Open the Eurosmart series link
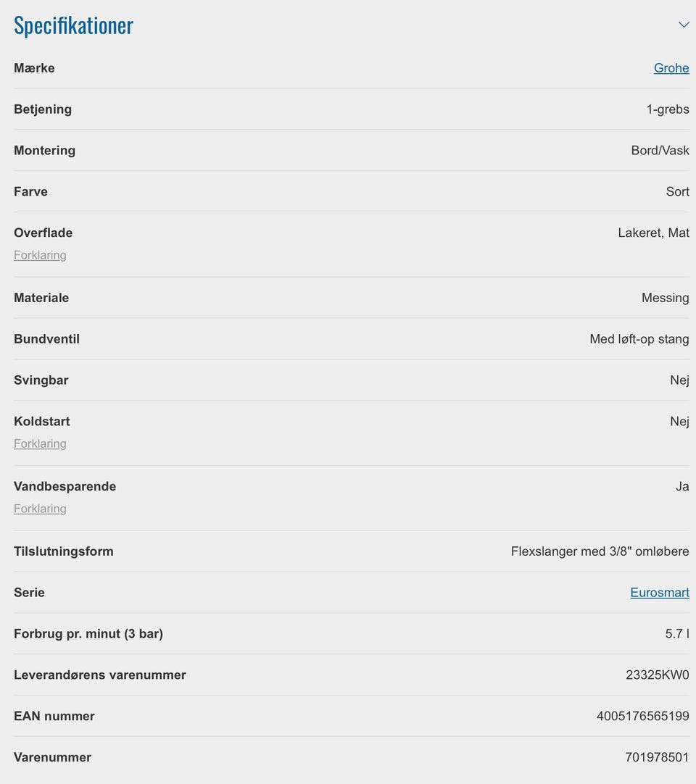This screenshot has height=784, width=696. pos(660,593)
